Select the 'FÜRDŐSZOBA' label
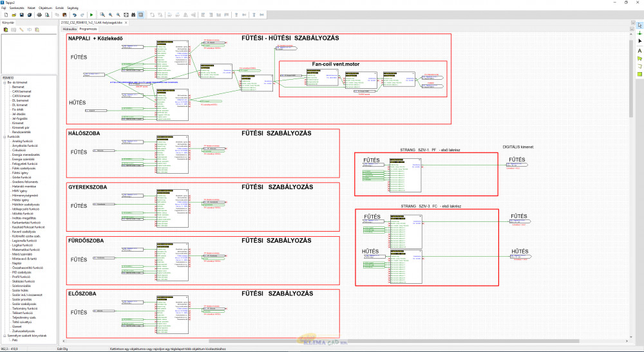Screen dimensions: 644x352 [86, 241]
